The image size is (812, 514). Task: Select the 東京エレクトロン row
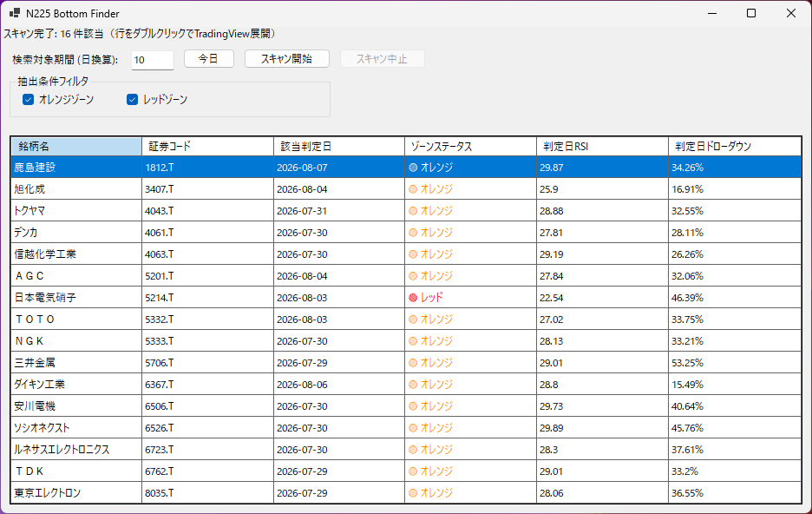[x=406, y=493]
